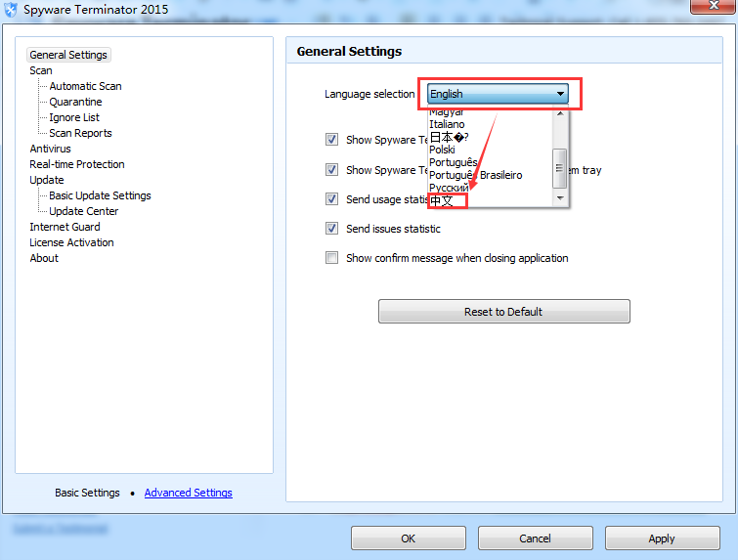Select Polski in the language list
This screenshot has width=738, height=560.
tap(442, 150)
